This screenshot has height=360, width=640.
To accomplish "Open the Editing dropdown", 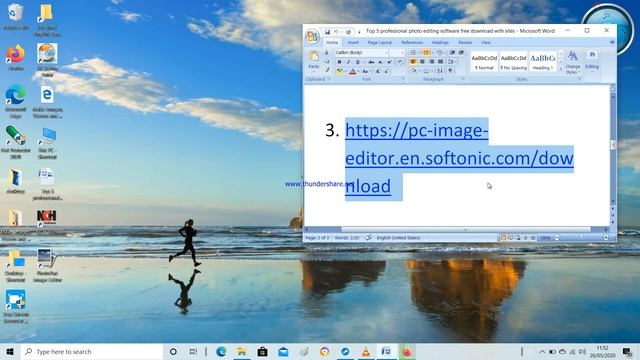I will point(592,62).
